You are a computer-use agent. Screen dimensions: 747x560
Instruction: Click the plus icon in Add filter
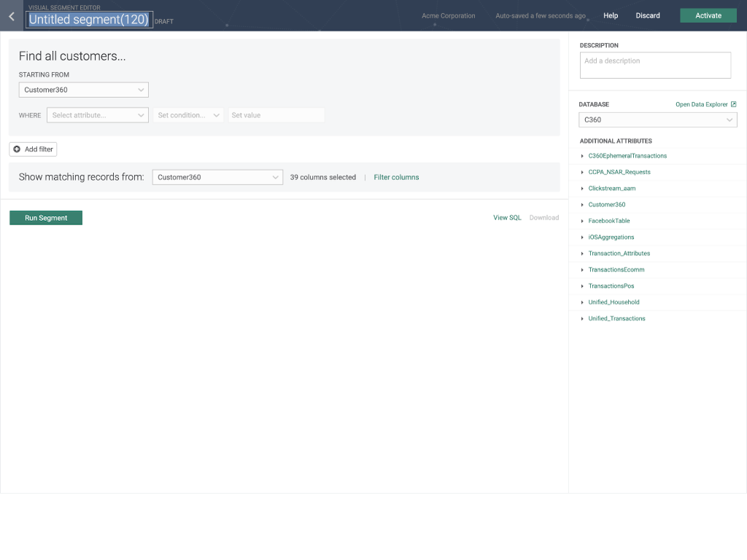point(17,149)
